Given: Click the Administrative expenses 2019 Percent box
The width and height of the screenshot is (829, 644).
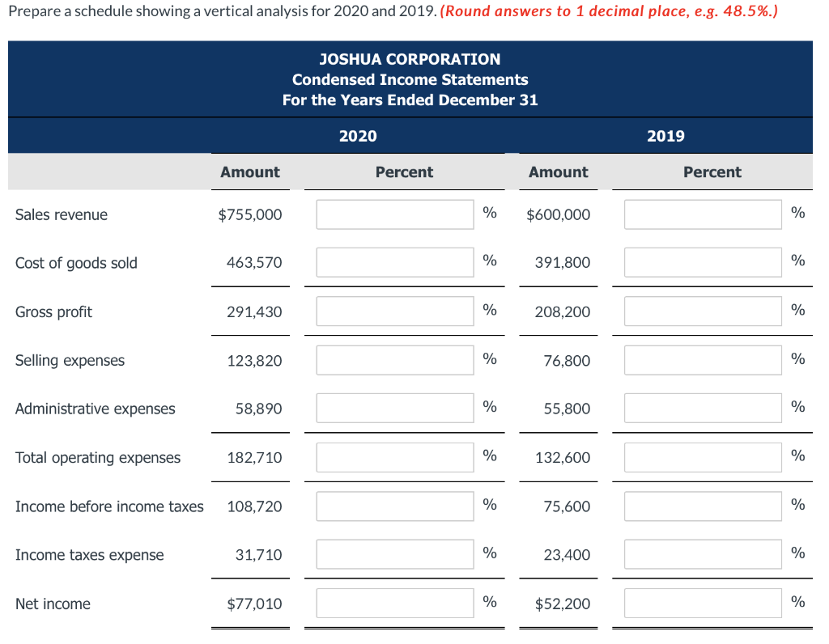Looking at the screenshot, I should click(703, 407).
